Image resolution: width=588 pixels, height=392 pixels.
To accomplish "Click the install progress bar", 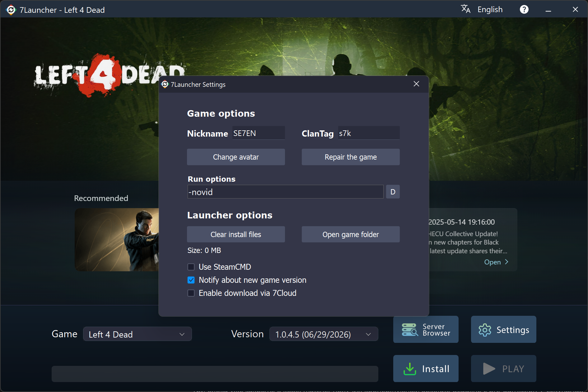I will pyautogui.click(x=215, y=374).
